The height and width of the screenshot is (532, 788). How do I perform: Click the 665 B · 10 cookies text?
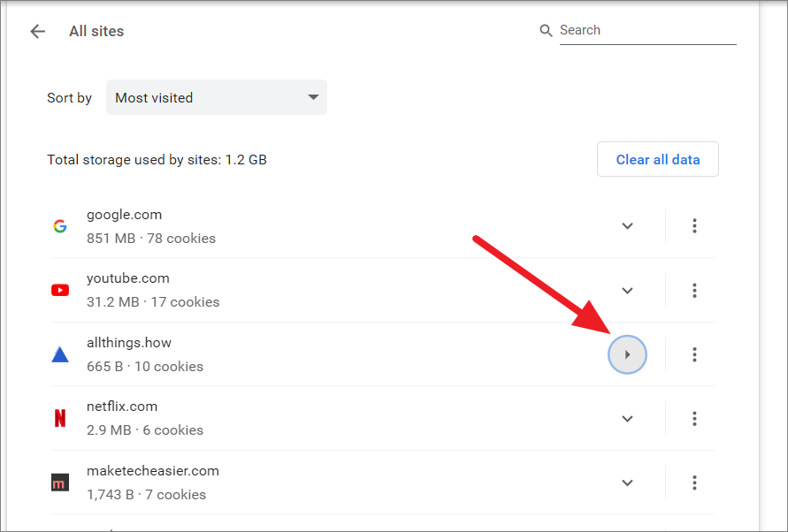[145, 367]
